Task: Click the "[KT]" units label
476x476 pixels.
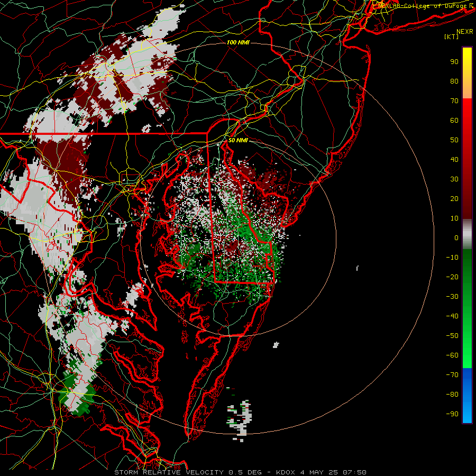Action: (x=451, y=36)
